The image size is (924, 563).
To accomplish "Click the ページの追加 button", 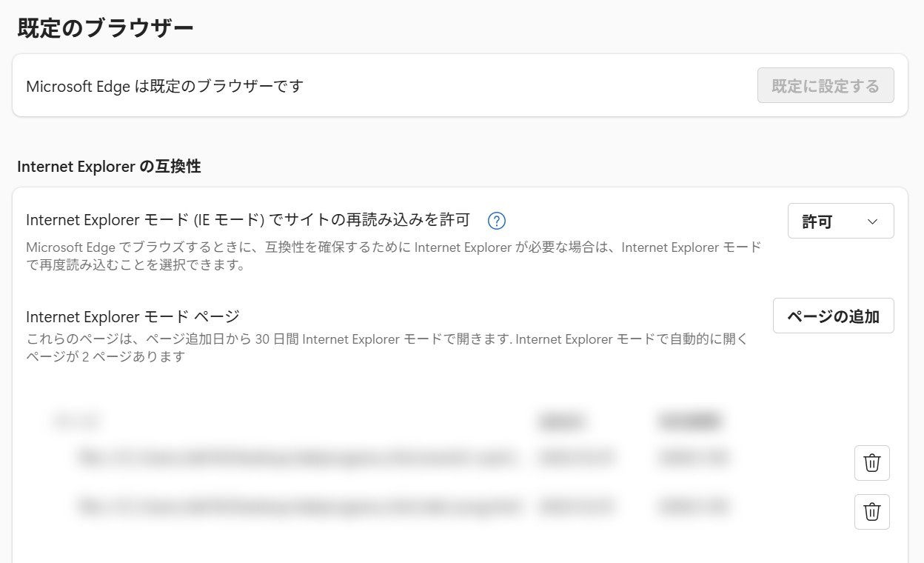I will tap(833, 316).
